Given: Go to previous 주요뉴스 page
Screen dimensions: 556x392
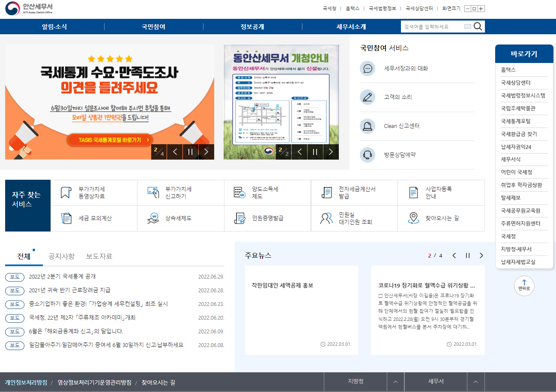Looking at the screenshot, I should coord(454,255).
